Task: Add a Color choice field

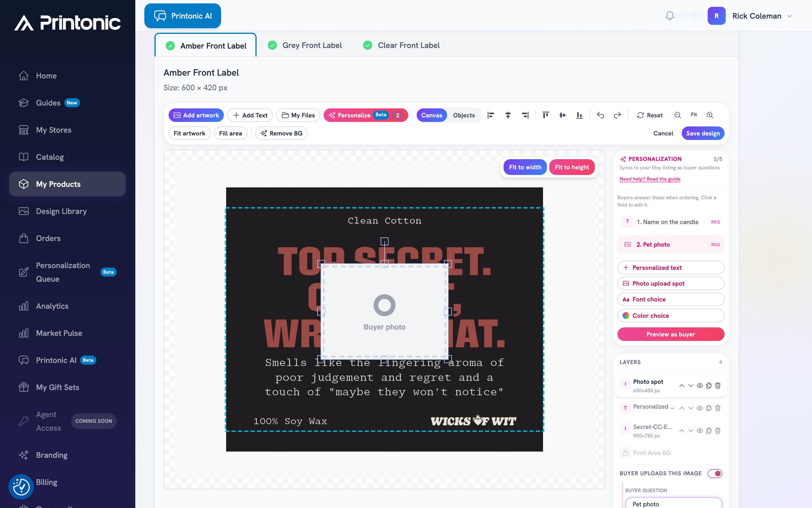Action: pyautogui.click(x=671, y=316)
